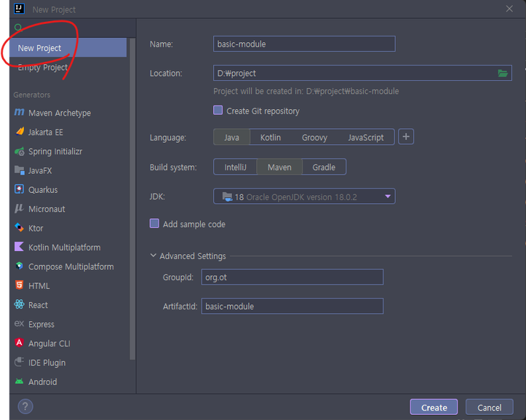Image resolution: width=526 pixels, height=420 pixels.
Task: Open help with question mark icon
Action: [x=25, y=407]
